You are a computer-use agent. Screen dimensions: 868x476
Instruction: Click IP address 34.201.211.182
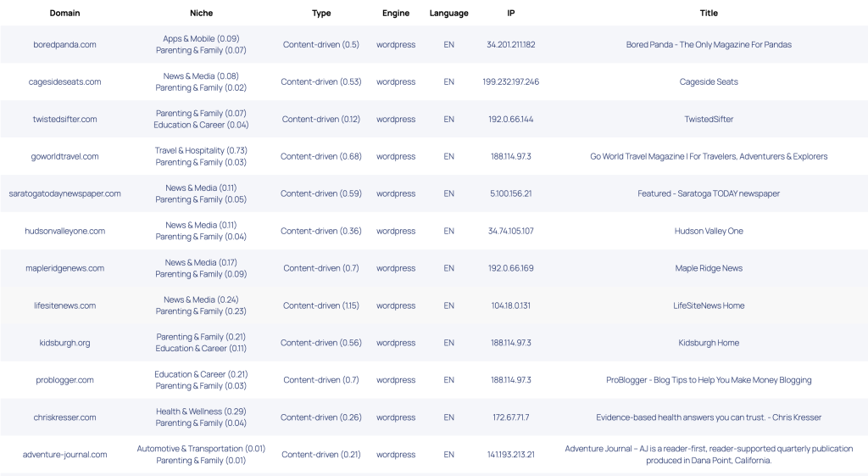click(511, 44)
